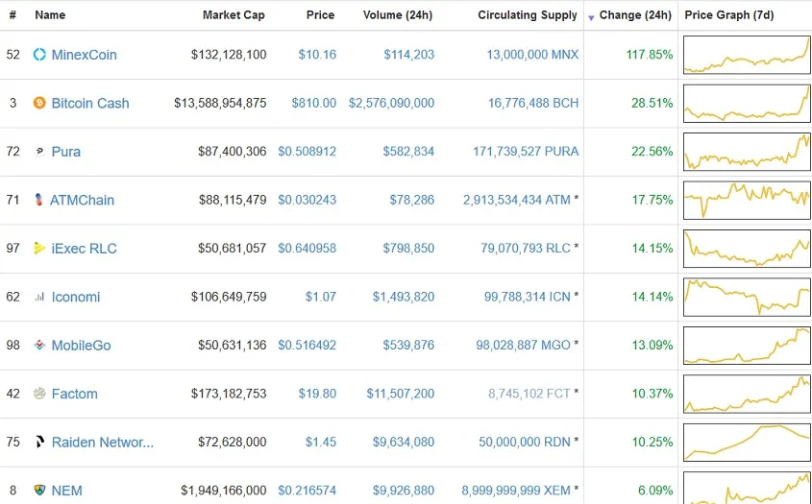Screen dimensions: 812x504
Task: Open Pura 7d price graph
Action: pos(747,152)
